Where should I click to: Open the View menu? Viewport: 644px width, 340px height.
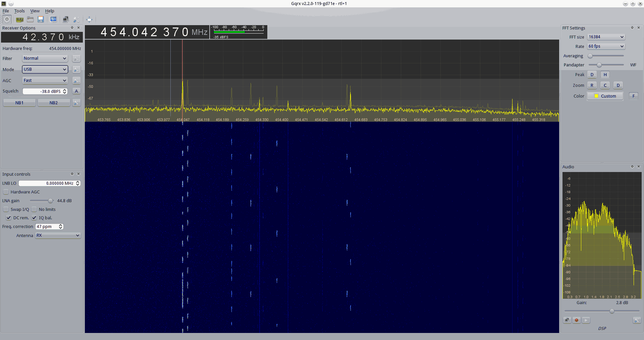pos(35,11)
